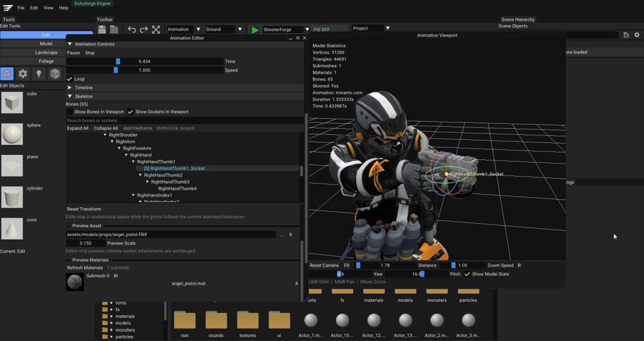
Task: Click the sphere object thumbnail
Action: [12, 133]
